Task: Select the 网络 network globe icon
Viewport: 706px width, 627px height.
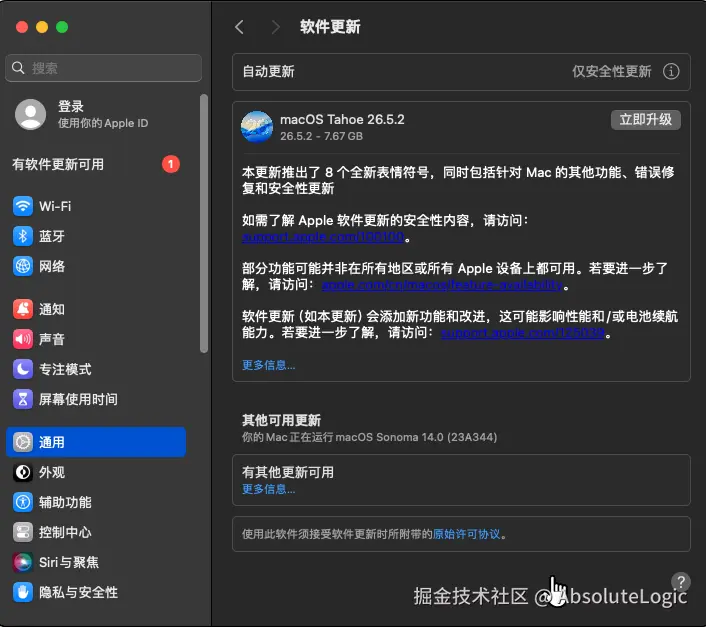Action: coord(23,266)
